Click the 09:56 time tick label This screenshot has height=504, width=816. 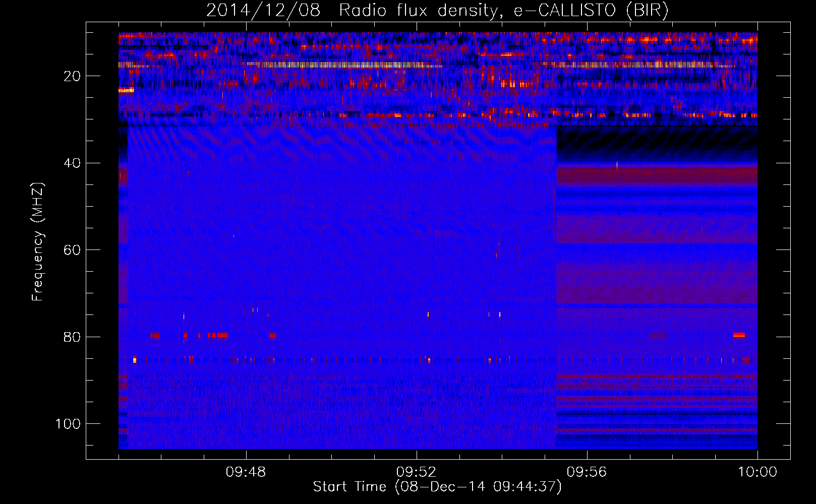click(587, 472)
